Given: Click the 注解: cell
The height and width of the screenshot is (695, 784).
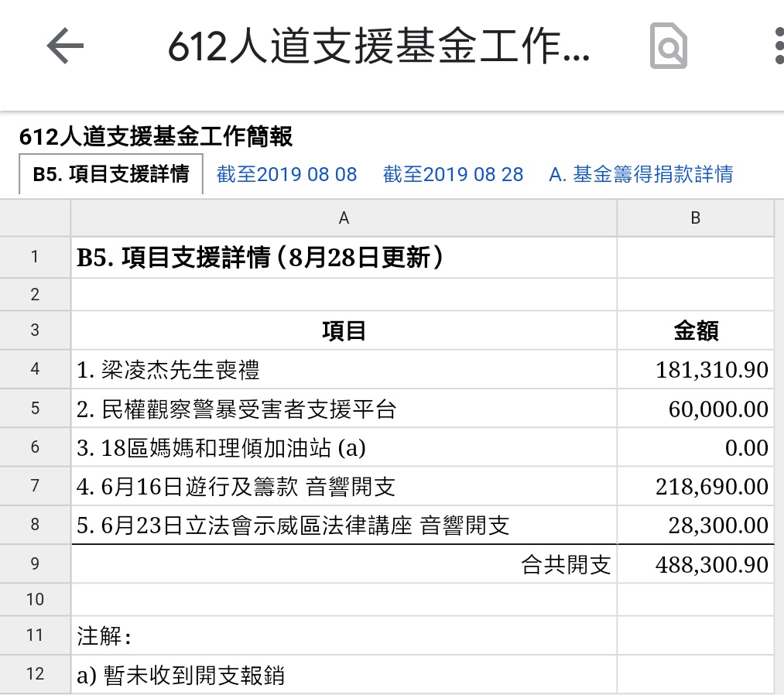Looking at the screenshot, I should click(344, 635).
